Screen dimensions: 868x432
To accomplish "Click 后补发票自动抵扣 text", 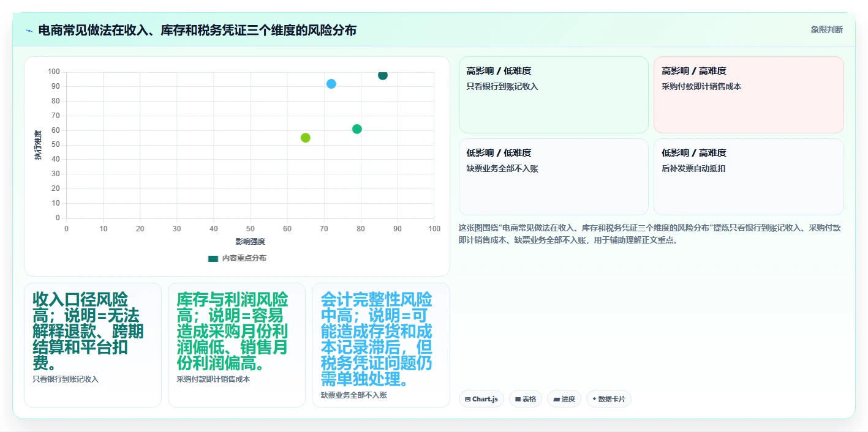I will tap(693, 168).
